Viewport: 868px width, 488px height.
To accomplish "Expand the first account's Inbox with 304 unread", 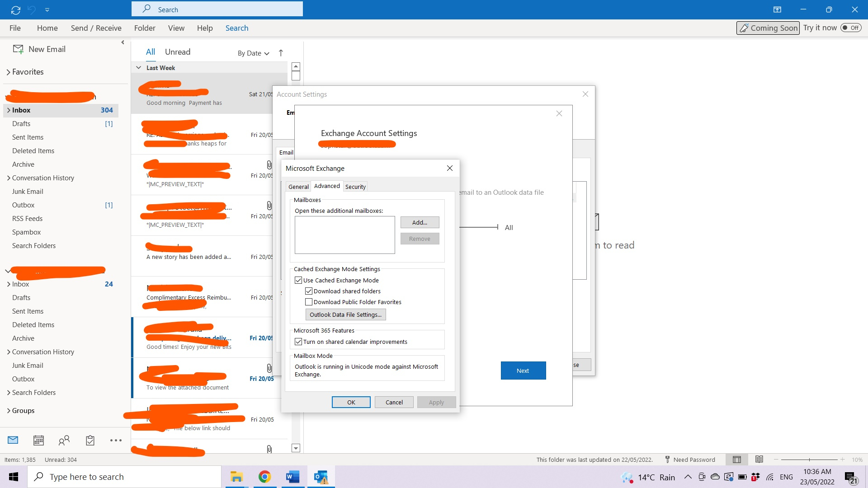I will coord(9,110).
